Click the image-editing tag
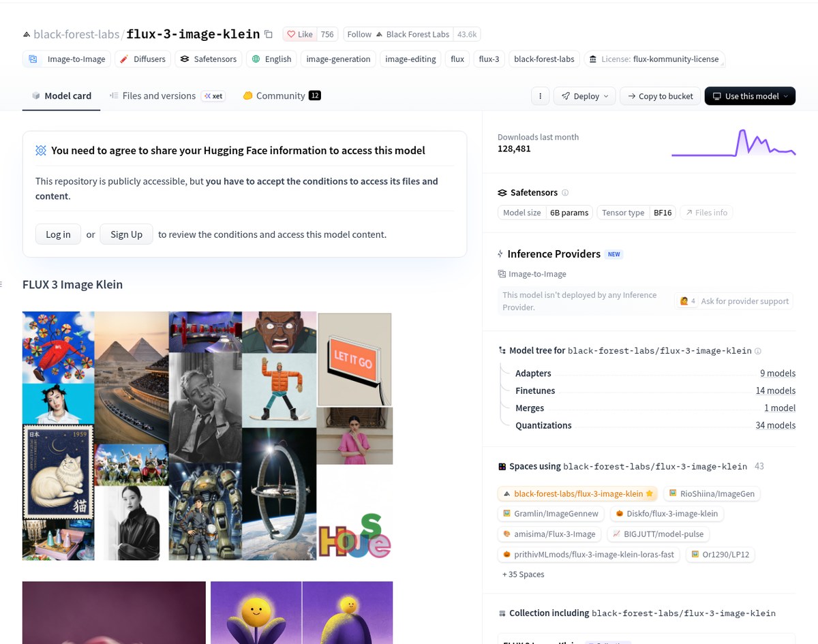Screen dimensions: 818x644 [x=410, y=59]
